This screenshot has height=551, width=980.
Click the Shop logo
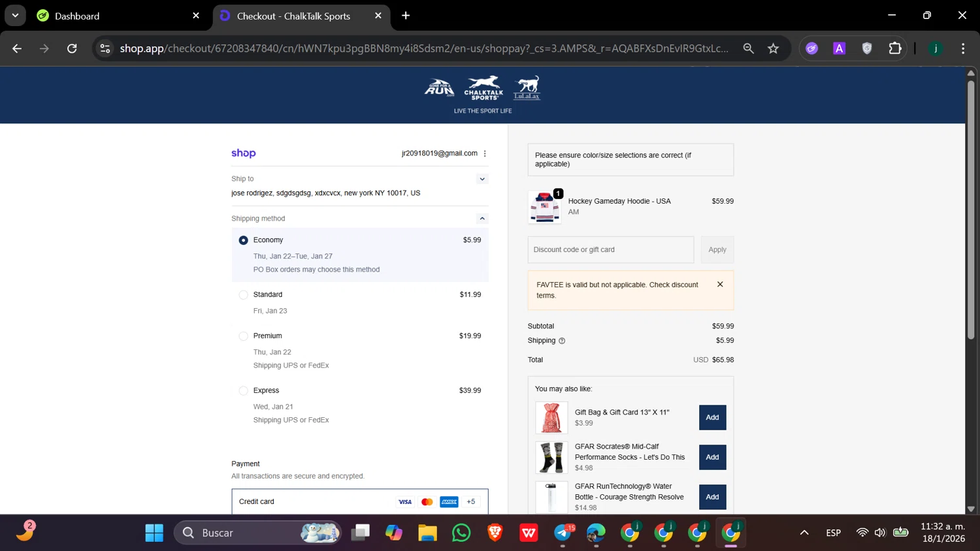click(x=244, y=153)
